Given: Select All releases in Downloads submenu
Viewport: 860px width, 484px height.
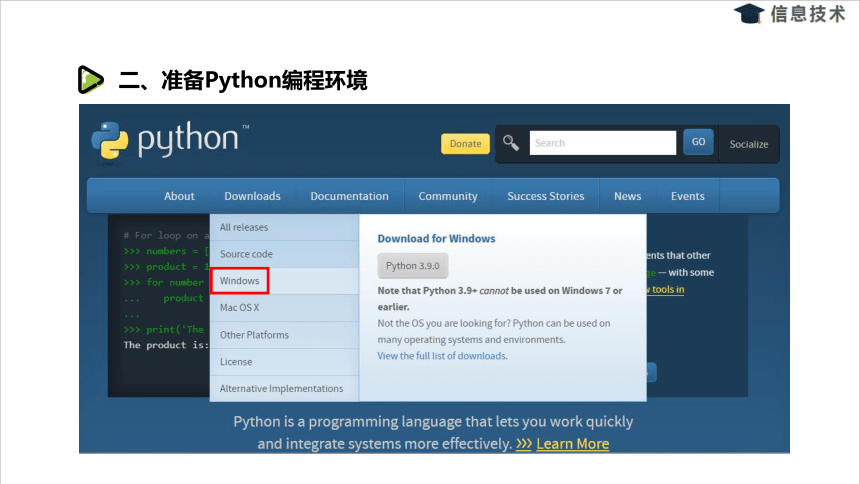Looking at the screenshot, I should (x=284, y=227).
